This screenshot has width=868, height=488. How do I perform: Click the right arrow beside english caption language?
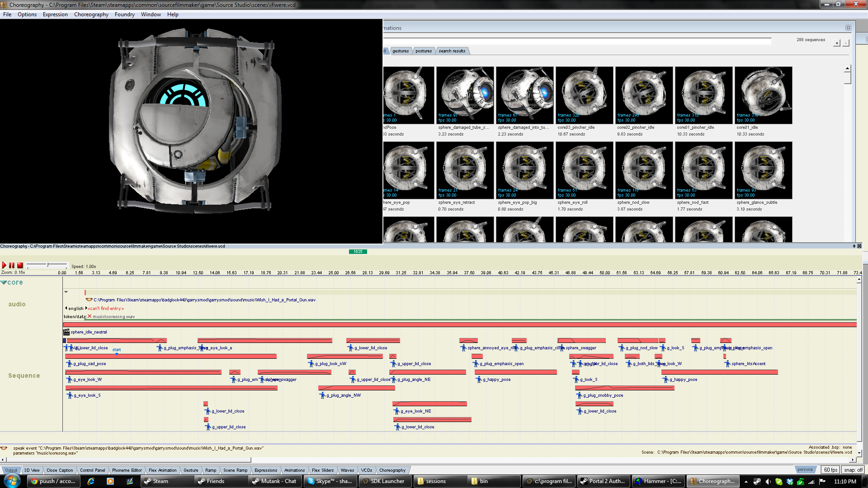[x=86, y=308]
